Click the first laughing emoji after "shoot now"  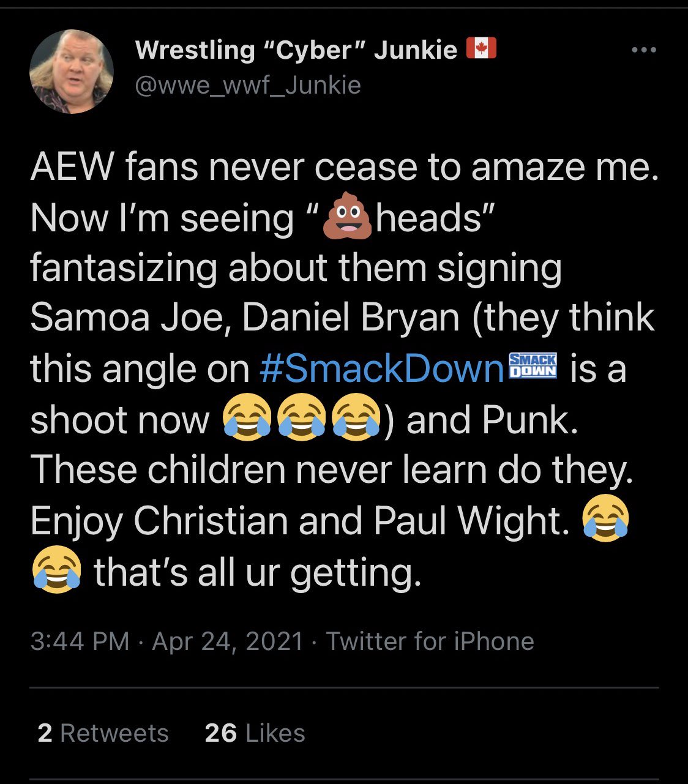click(247, 419)
